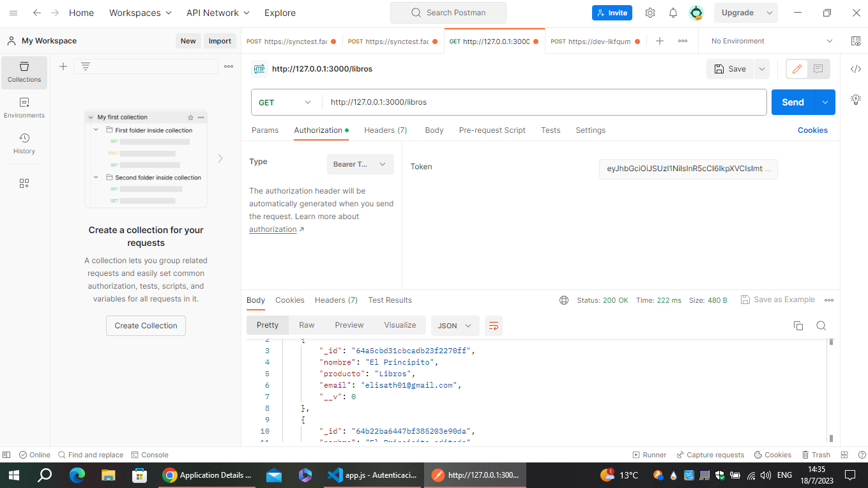868x488 pixels.
Task: Open the Environments panel
Action: click(x=24, y=106)
